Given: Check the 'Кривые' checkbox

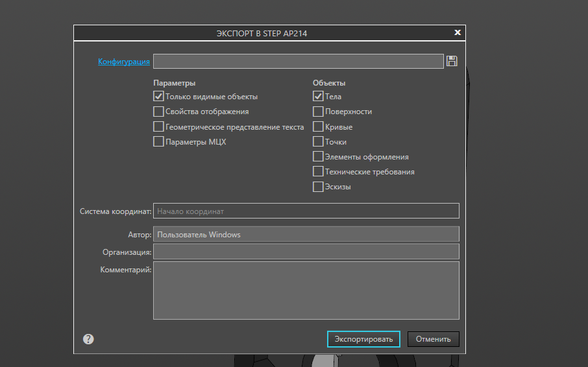Looking at the screenshot, I should tap(318, 127).
